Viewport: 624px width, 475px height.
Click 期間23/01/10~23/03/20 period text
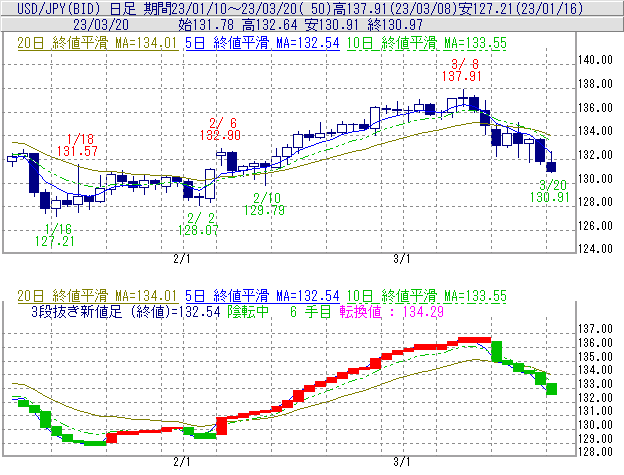[x=221, y=8]
